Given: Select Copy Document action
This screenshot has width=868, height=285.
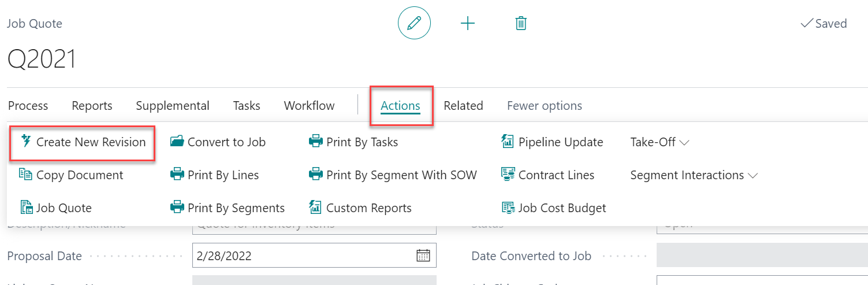Looking at the screenshot, I should (x=79, y=175).
